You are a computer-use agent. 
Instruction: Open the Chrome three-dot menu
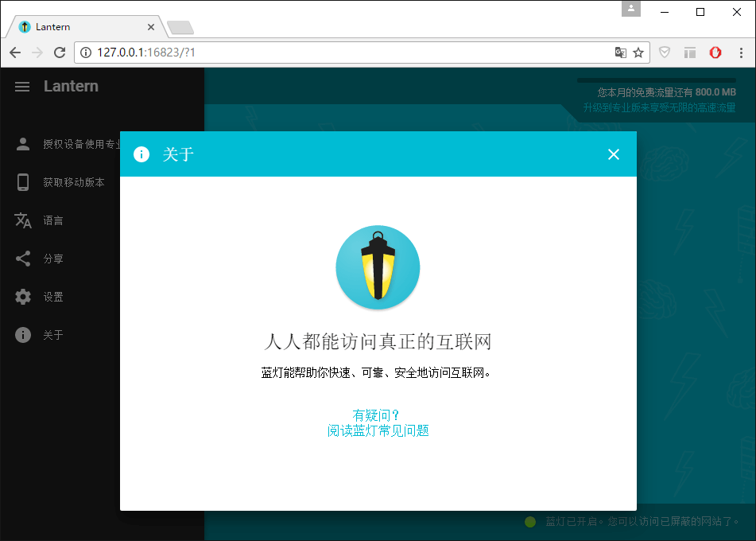pos(741,53)
